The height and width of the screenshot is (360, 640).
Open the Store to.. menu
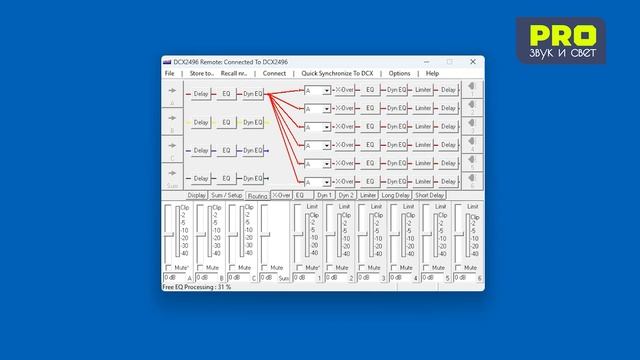click(x=202, y=73)
